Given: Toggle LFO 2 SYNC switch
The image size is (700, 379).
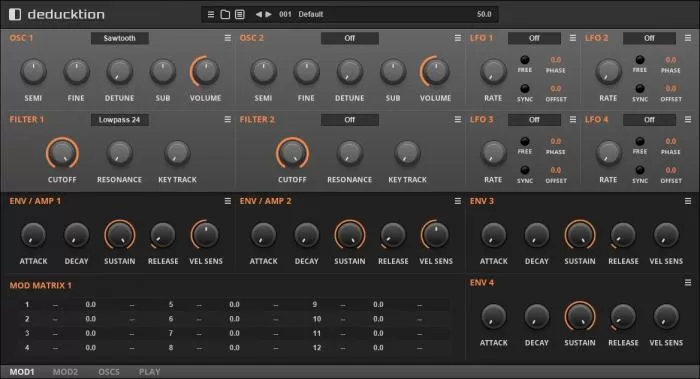Looking at the screenshot, I should click(640, 88).
